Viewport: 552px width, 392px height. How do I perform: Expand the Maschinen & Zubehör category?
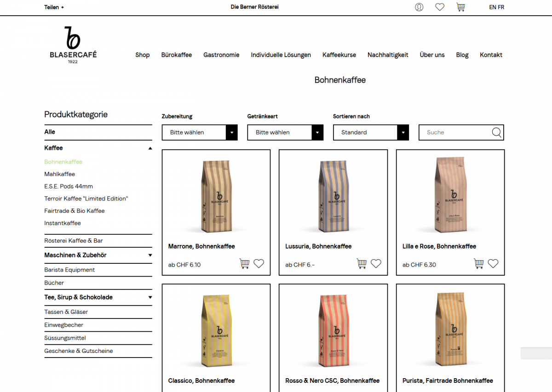[150, 255]
